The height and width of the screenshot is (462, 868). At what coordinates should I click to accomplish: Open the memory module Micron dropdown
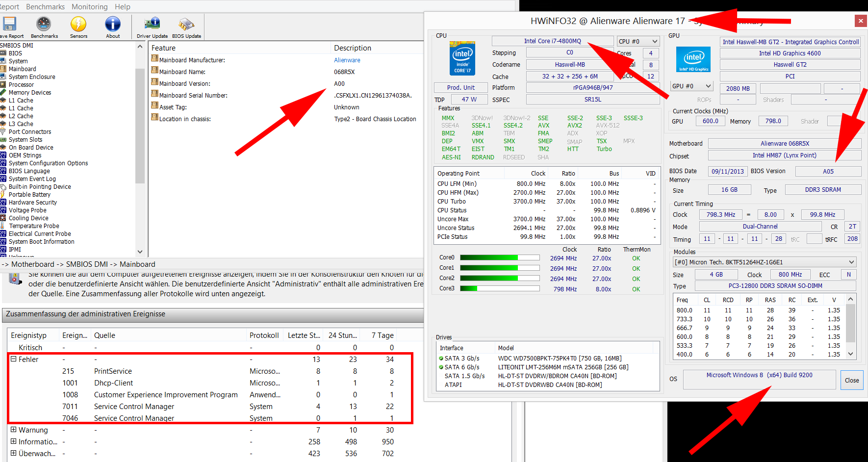click(x=765, y=262)
